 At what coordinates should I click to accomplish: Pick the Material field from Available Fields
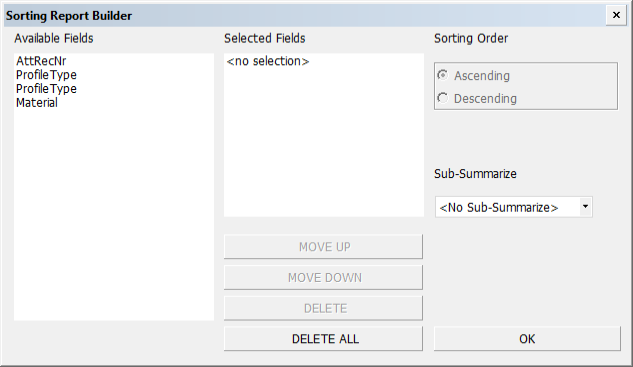pos(37,103)
